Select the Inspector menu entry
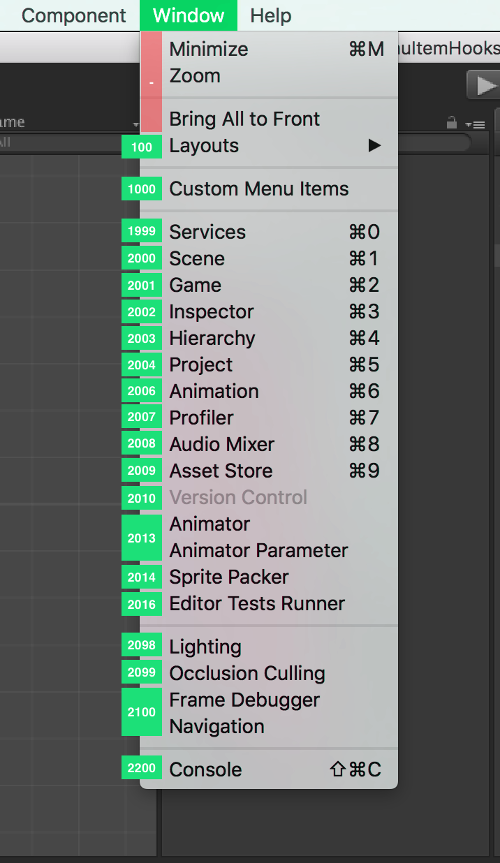This screenshot has width=500, height=863. tap(269, 312)
